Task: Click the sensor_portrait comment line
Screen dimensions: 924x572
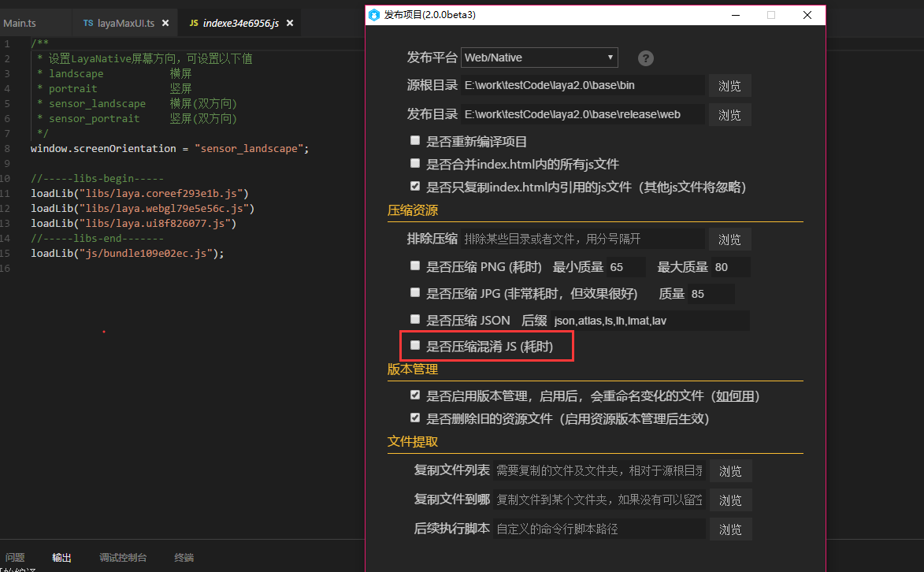Action: (x=137, y=118)
